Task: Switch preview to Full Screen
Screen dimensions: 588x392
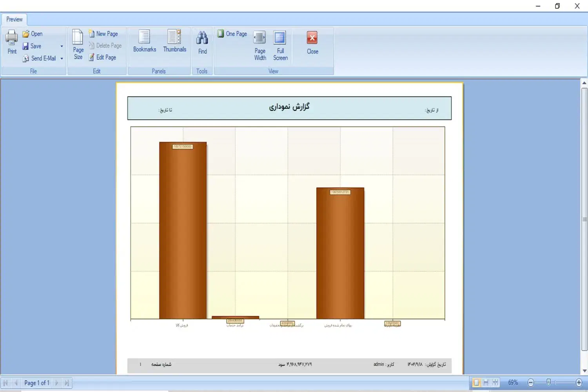Action: point(280,45)
